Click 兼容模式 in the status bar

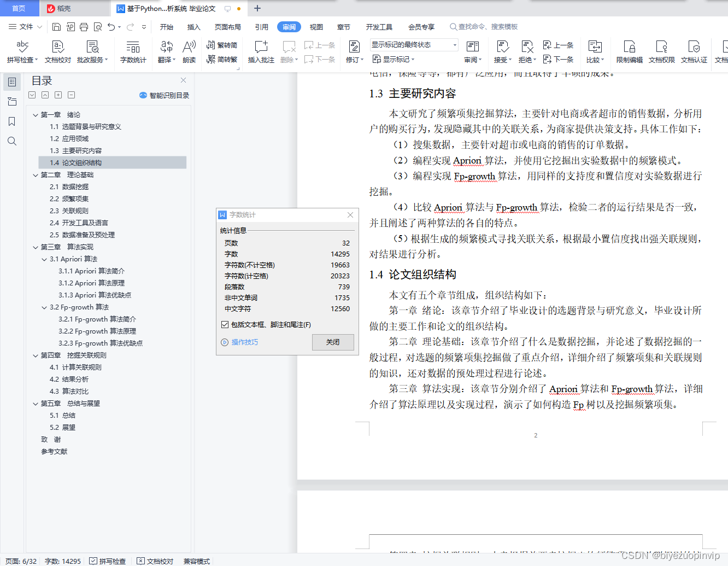point(197,561)
